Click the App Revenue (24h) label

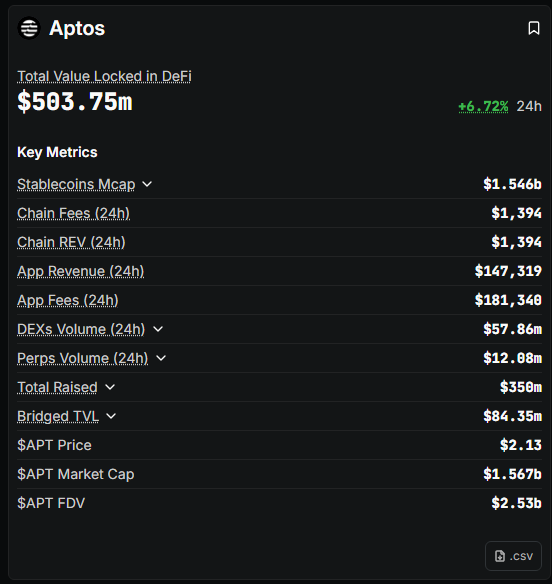point(80,272)
